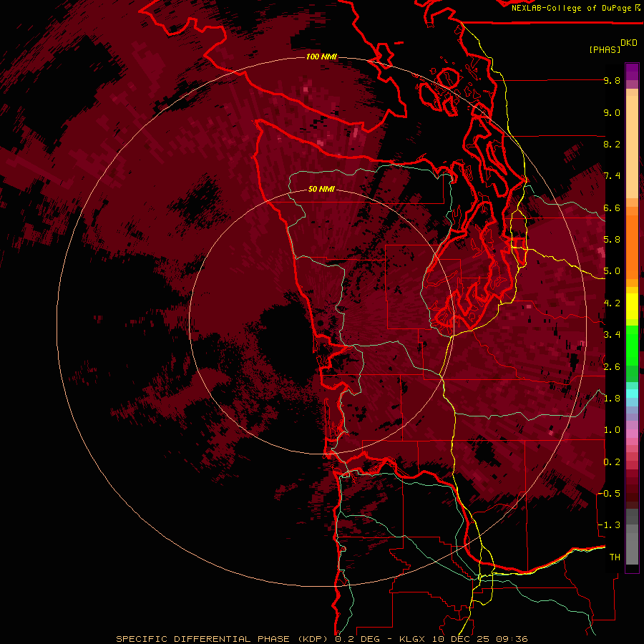This screenshot has height=644, width=644.
Task: Click the 50 NMI range ring label
Action: pyautogui.click(x=321, y=190)
